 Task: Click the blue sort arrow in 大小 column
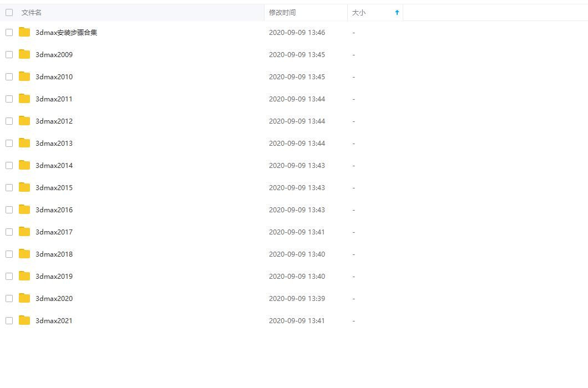[x=397, y=12]
